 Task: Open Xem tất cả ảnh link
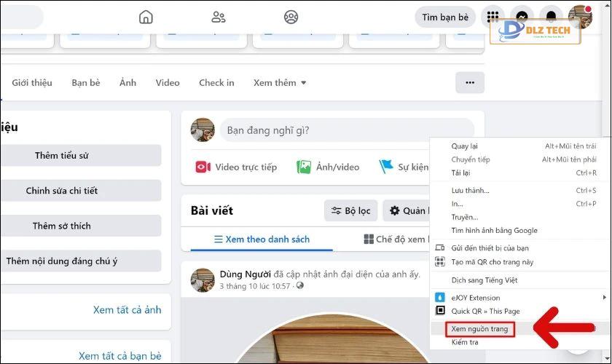127,310
